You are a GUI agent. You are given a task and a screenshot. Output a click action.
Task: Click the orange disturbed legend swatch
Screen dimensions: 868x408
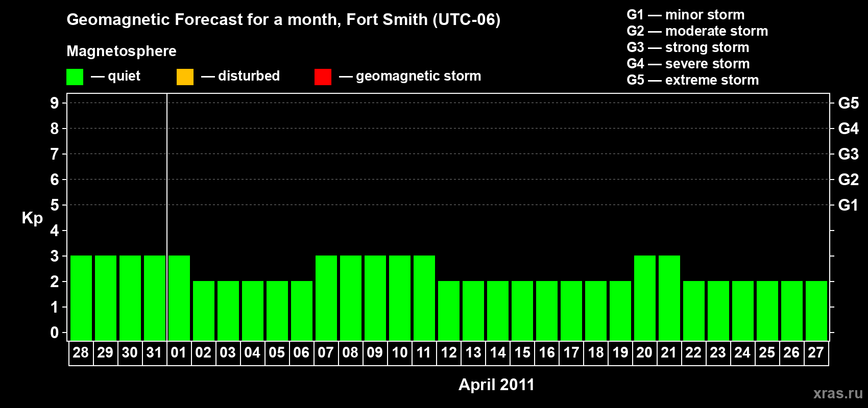(x=185, y=77)
